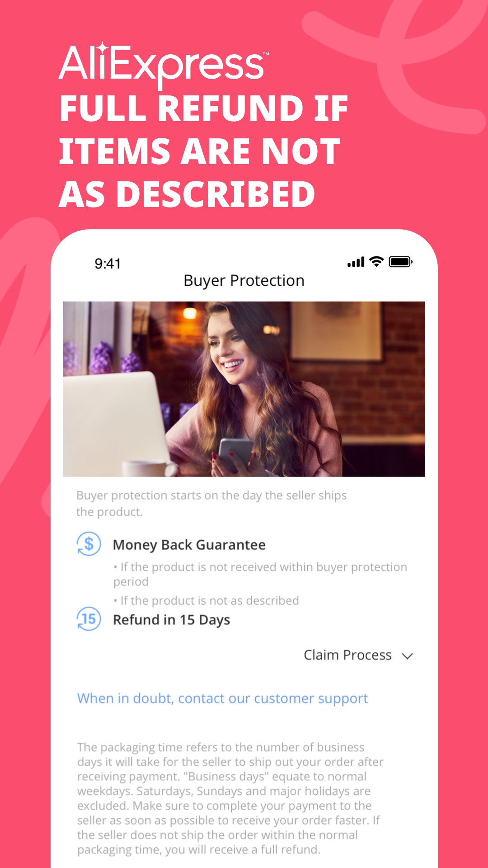Tap the 9:41 clock in status bar
Viewport: 488px width, 868px height.
pyautogui.click(x=108, y=264)
